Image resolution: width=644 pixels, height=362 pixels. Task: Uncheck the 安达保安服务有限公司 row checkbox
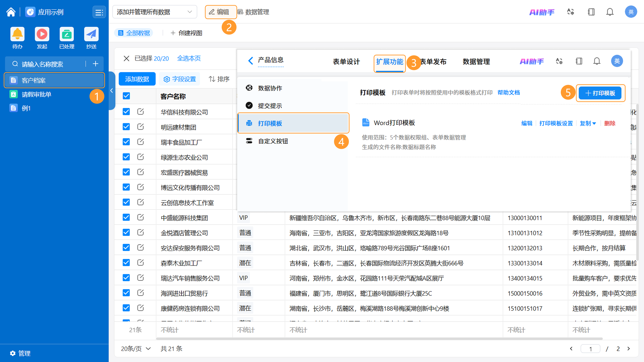(x=126, y=247)
